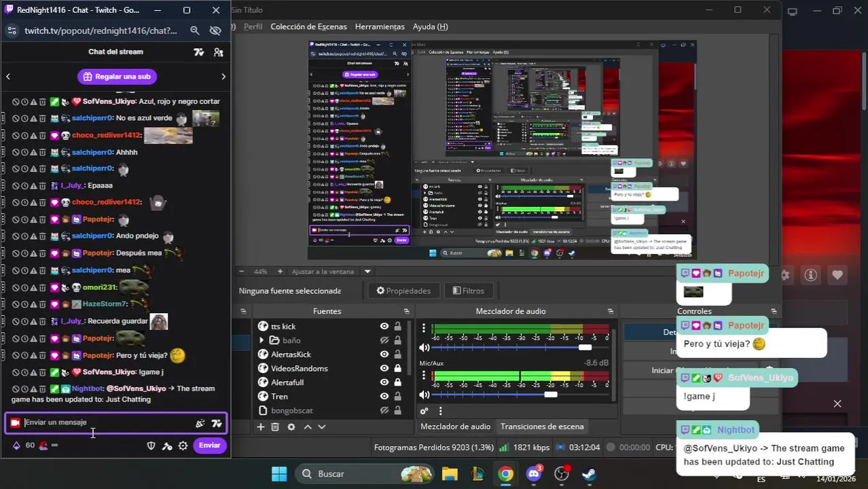Open audio mixer menu dots beside gears icon
Viewport: 868px width, 489px height.
440,411
